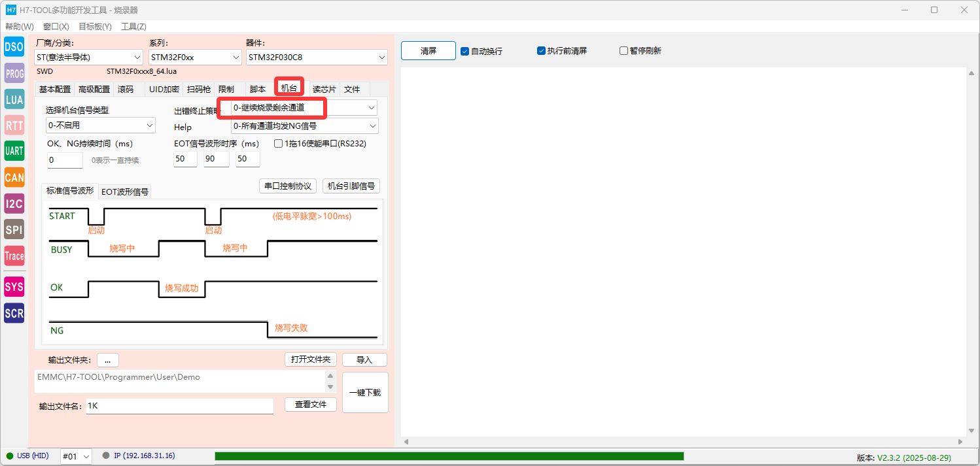
Task: Open 选择机台信号类型 dropdown
Action: point(101,125)
